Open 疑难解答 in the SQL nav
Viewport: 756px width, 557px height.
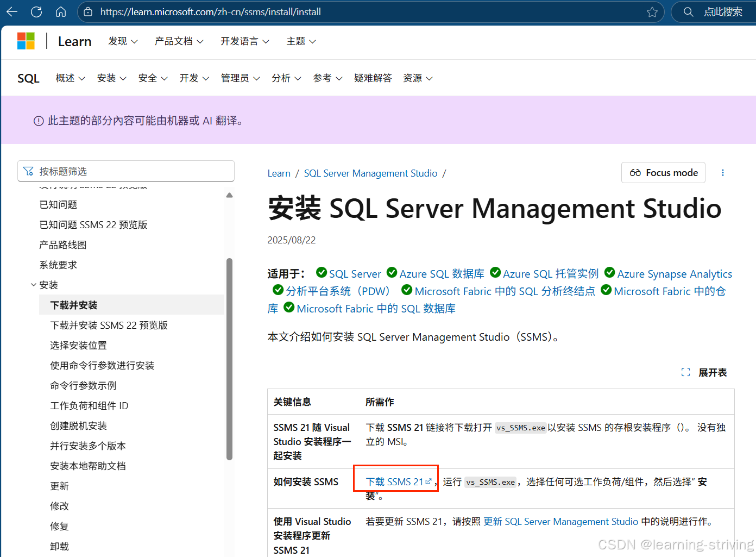[373, 78]
